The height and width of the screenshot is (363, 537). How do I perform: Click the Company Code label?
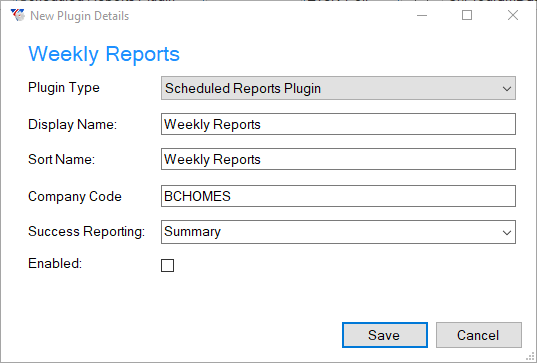[75, 197]
